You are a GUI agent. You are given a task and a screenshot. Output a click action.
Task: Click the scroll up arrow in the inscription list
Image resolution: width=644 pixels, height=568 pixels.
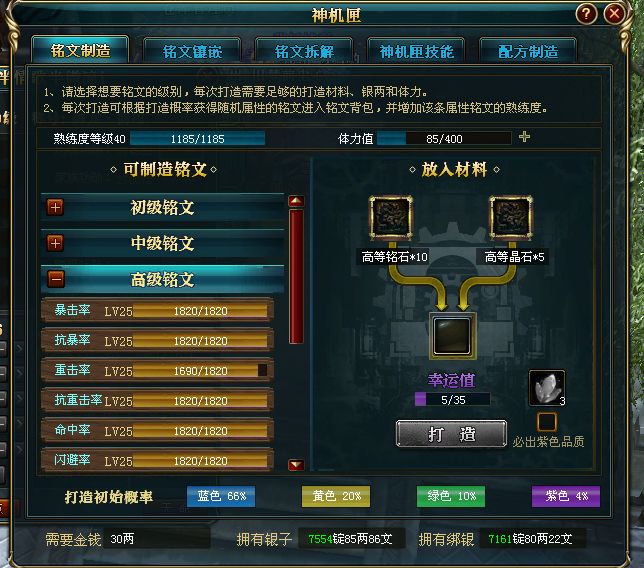click(296, 201)
